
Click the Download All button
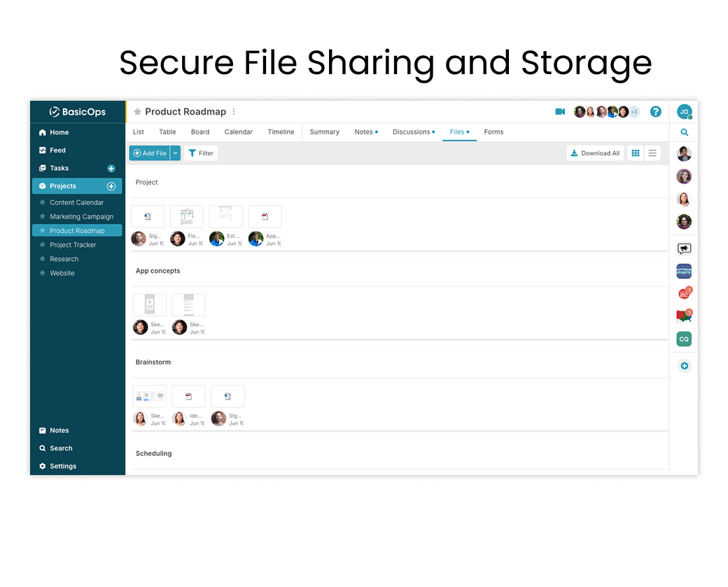coord(595,153)
